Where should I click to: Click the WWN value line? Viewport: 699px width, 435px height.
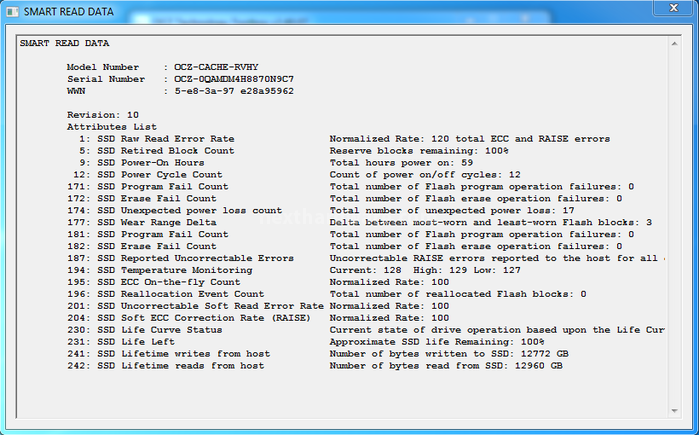pos(181,91)
